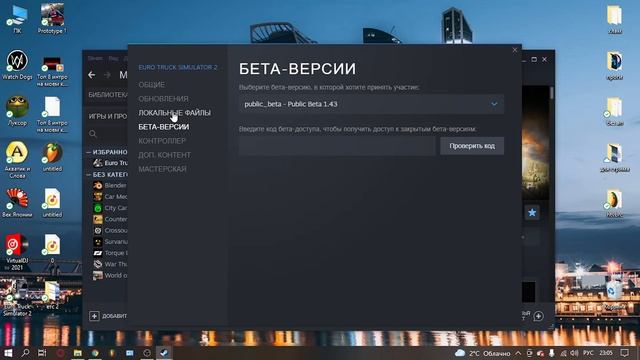Collapse the Без категории group

pos(89,174)
